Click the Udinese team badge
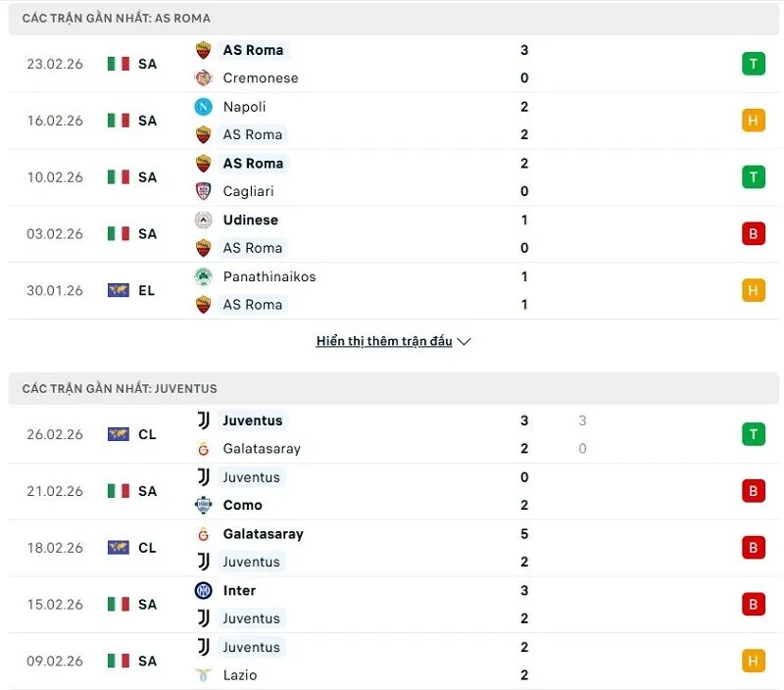 pyautogui.click(x=204, y=220)
